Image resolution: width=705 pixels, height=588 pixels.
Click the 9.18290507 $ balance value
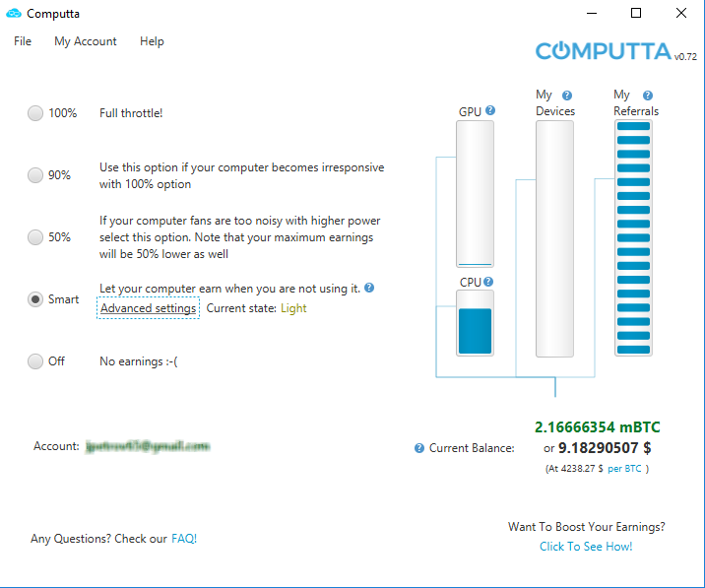(x=605, y=447)
